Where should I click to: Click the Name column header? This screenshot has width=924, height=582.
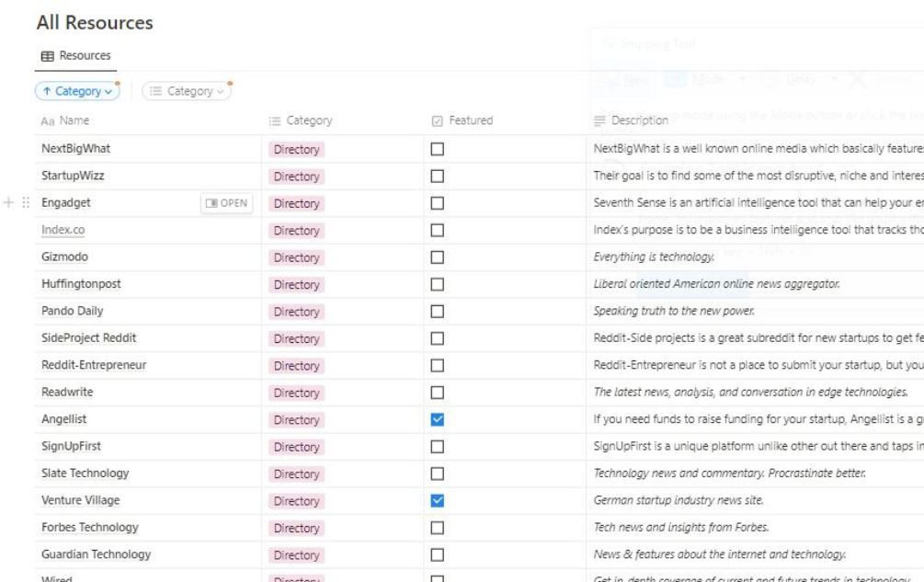coord(65,120)
